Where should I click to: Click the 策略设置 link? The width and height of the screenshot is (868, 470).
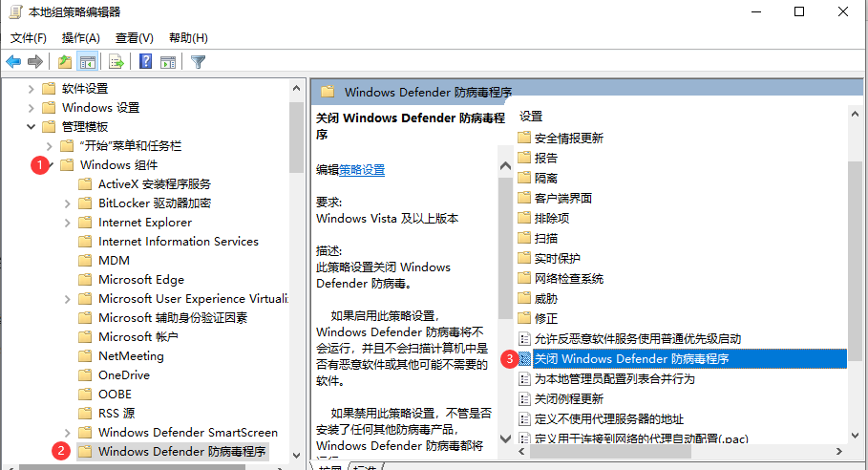pyautogui.click(x=362, y=170)
